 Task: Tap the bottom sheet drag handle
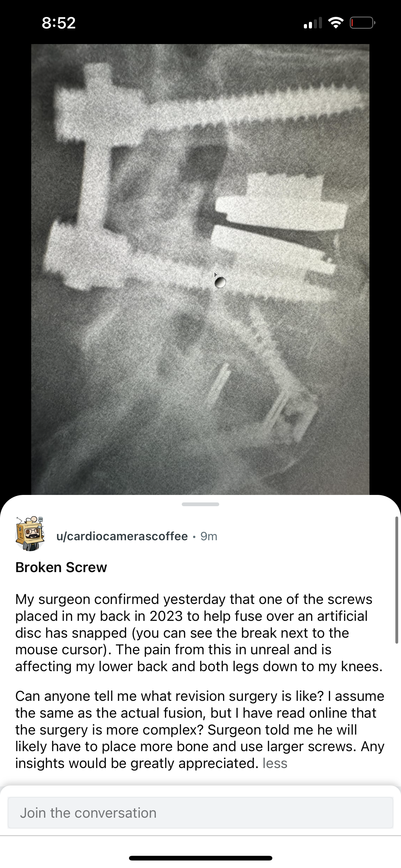pos(200,504)
